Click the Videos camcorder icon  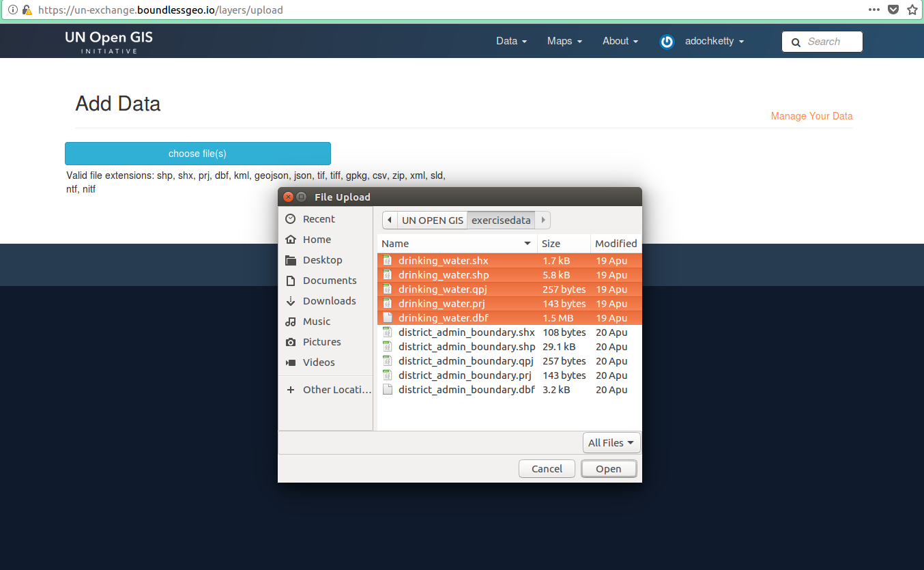291,362
